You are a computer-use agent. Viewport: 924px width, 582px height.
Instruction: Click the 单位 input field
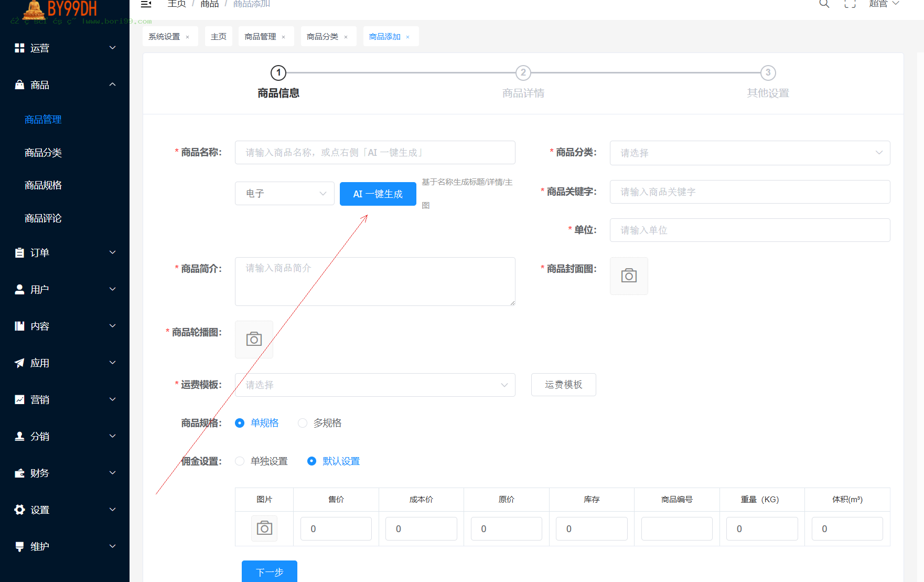tap(750, 230)
